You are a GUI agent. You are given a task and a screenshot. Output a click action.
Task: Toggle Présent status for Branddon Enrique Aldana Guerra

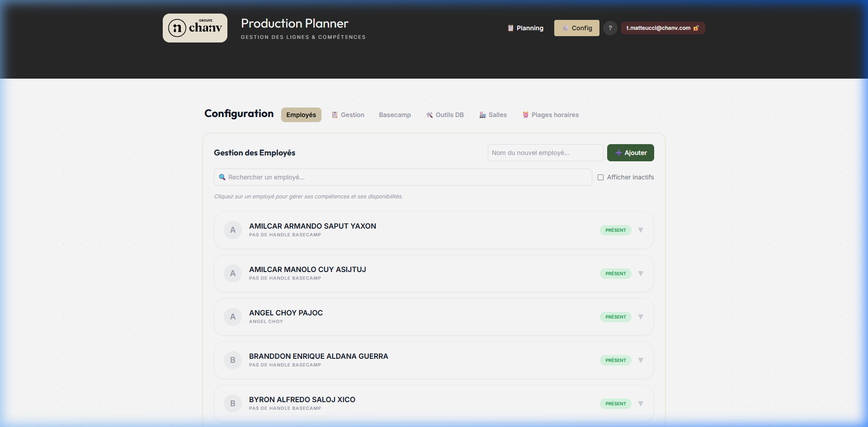(x=616, y=360)
